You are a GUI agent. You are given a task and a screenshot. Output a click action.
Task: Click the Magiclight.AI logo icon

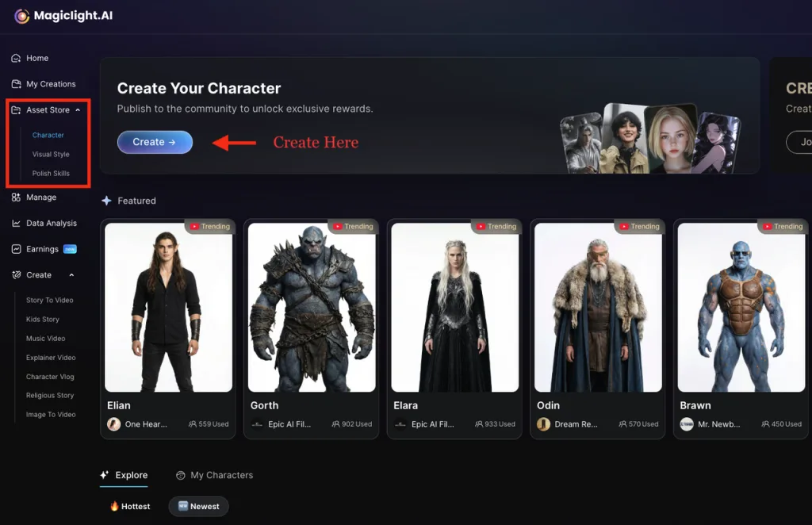[21, 16]
